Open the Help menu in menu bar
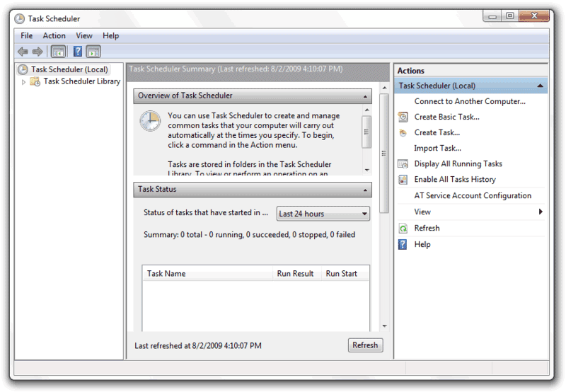 [110, 36]
